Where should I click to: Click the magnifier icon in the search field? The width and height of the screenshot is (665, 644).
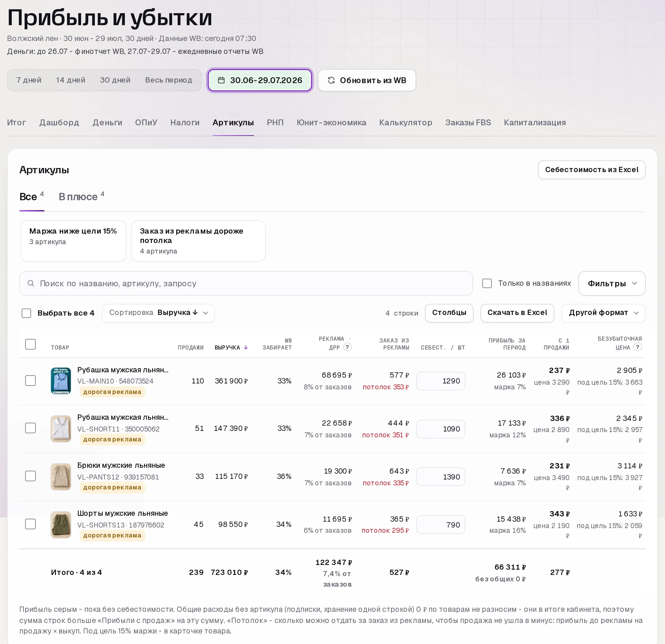[x=31, y=283]
